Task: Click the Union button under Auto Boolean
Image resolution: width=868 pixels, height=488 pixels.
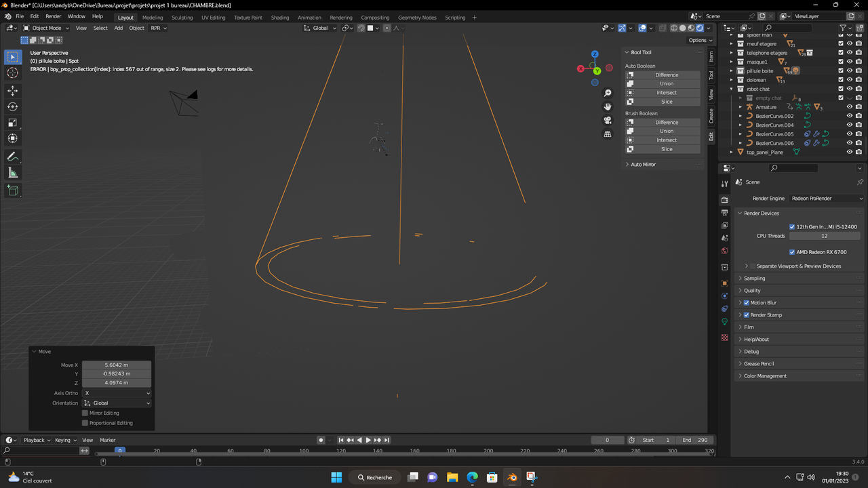Action: 667,83
